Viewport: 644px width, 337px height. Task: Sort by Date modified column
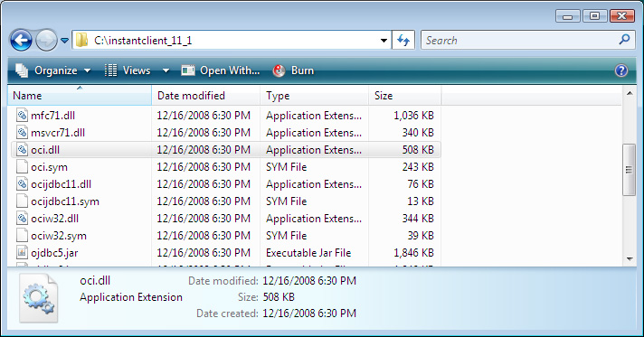tap(206, 96)
